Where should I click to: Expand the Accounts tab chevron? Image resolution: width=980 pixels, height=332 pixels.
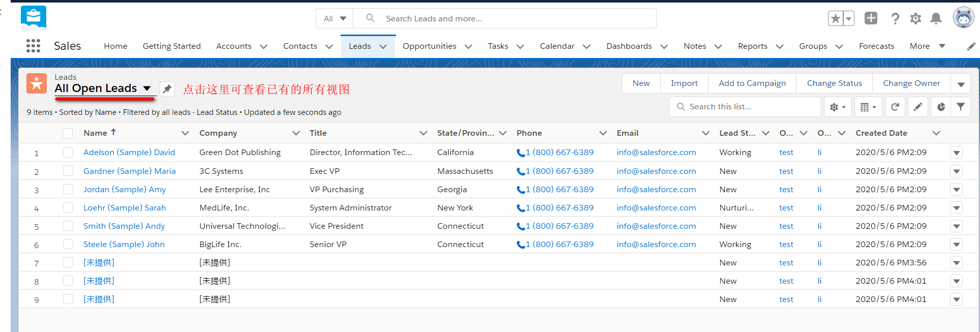(263, 46)
